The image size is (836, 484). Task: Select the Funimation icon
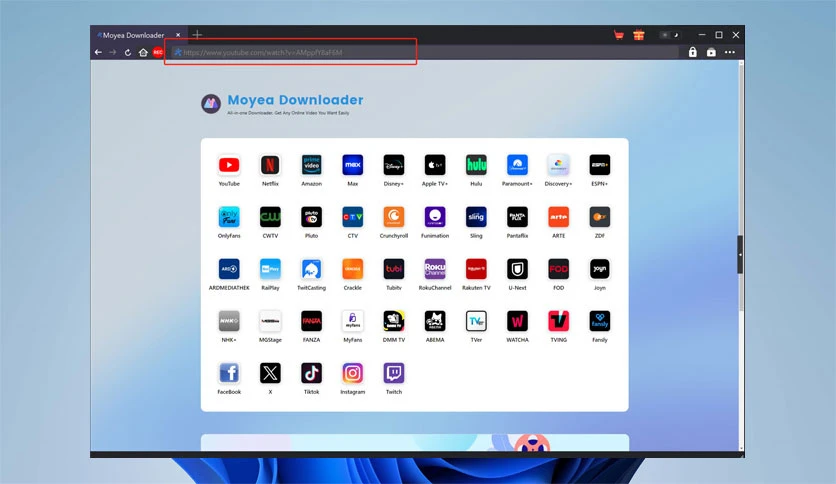click(x=435, y=217)
